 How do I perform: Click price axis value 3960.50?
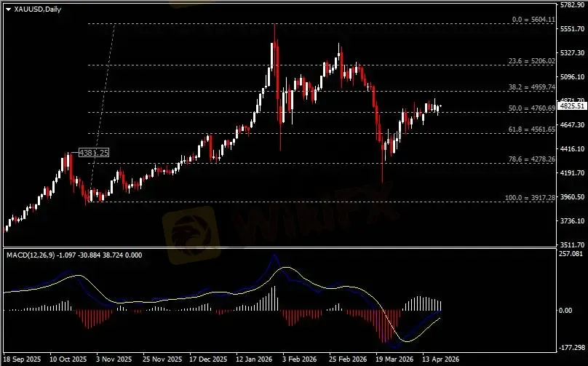(572, 196)
